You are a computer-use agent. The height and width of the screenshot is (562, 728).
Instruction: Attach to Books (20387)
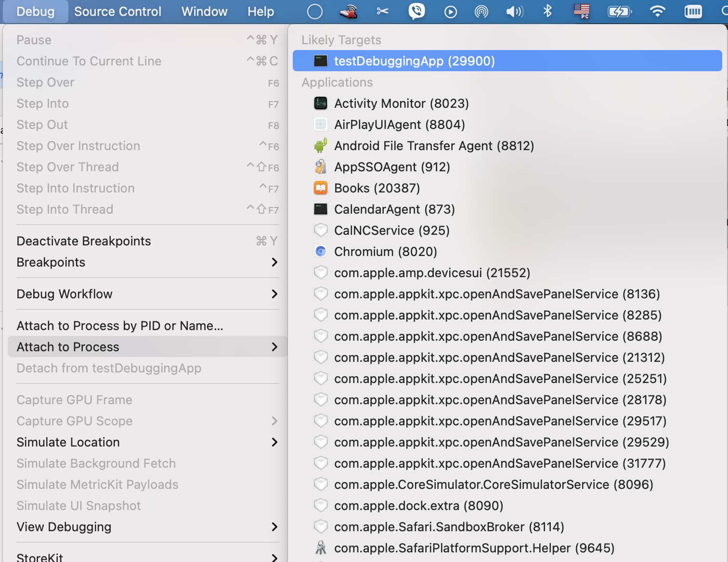tap(507, 188)
